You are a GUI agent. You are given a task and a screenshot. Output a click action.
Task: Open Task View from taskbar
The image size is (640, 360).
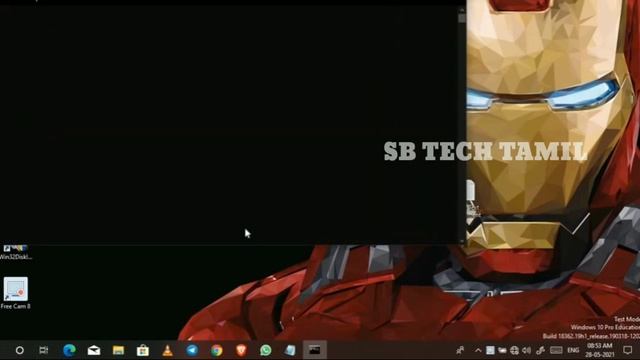click(44, 350)
